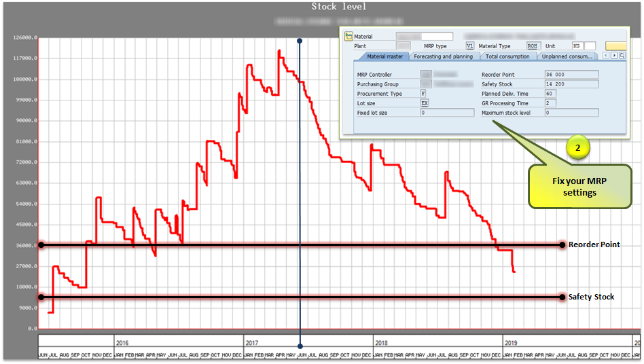Viewport: 644px width, 364px height.
Task: Click the Safety Stock value 14 200
Action: tap(571, 84)
